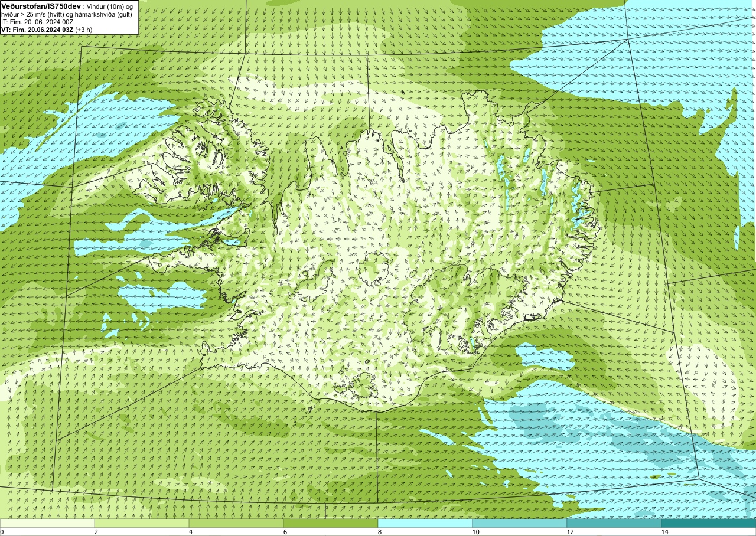The height and width of the screenshot is (536, 756).
Task: Click the 10–12 m/s turquoise legend swatch
Action: (520, 523)
